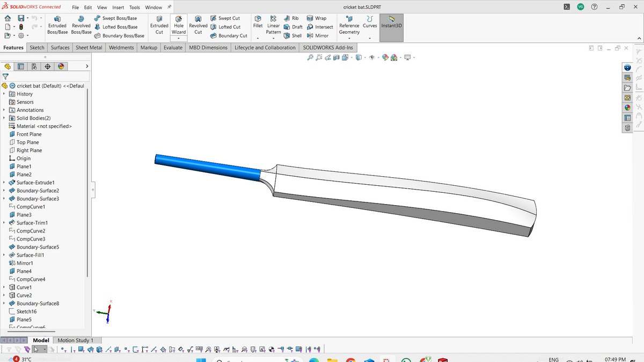
Task: Switch to the Evaluate tab
Action: click(173, 48)
